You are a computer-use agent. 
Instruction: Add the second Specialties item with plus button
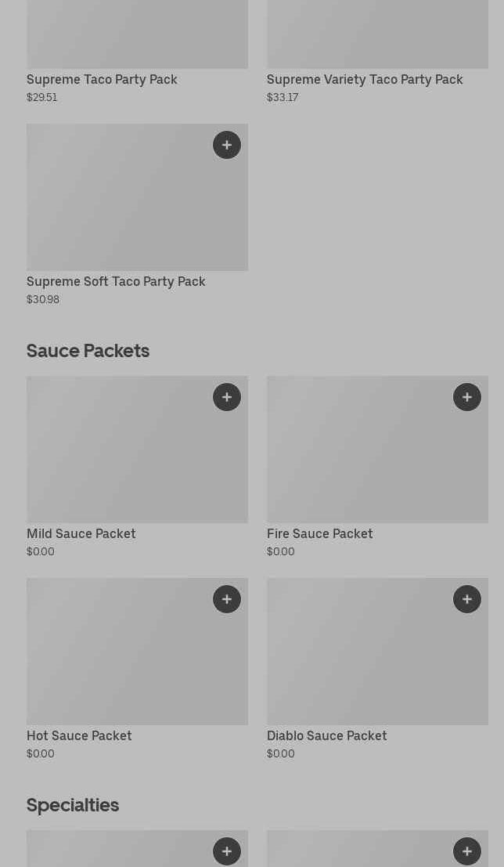(467, 851)
